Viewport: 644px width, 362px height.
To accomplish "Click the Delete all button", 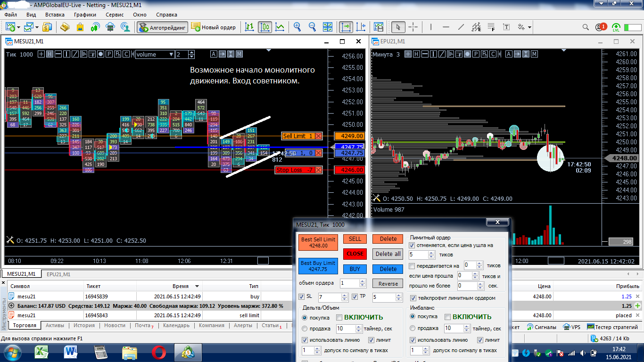I will [388, 254].
